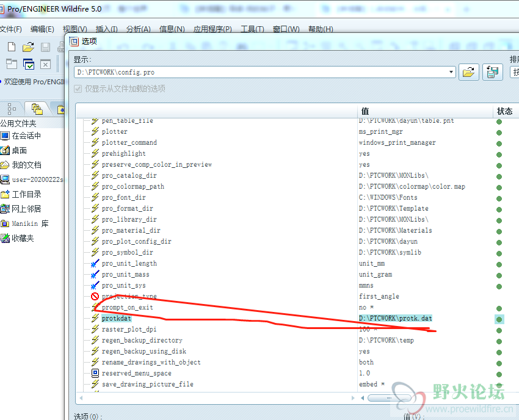Select the plotter option row
This screenshot has height=420, width=519.
(115, 131)
